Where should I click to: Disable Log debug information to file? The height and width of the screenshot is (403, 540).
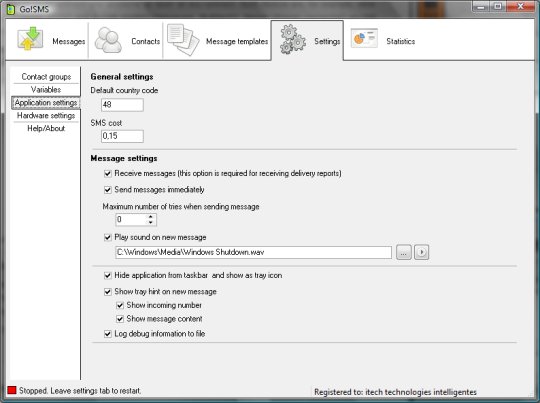click(x=108, y=334)
